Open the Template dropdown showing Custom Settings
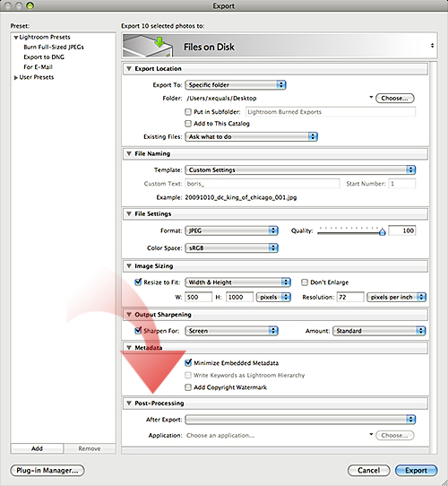The width and height of the screenshot is (448, 486). click(300, 169)
